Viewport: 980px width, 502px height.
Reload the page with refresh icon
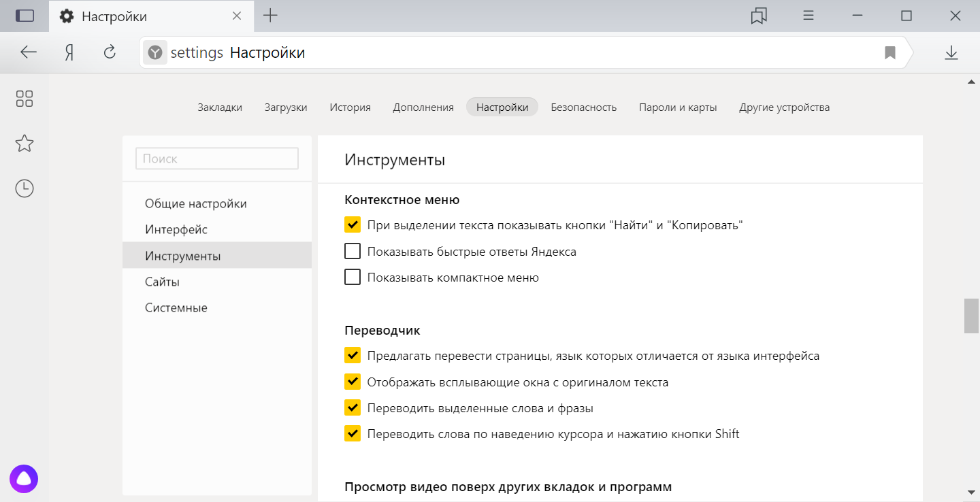pyautogui.click(x=110, y=52)
